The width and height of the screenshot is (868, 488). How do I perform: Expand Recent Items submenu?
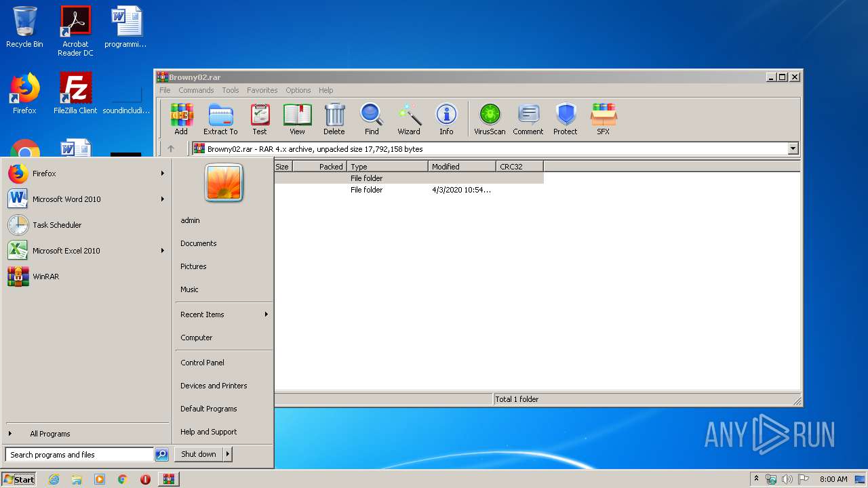pyautogui.click(x=224, y=314)
